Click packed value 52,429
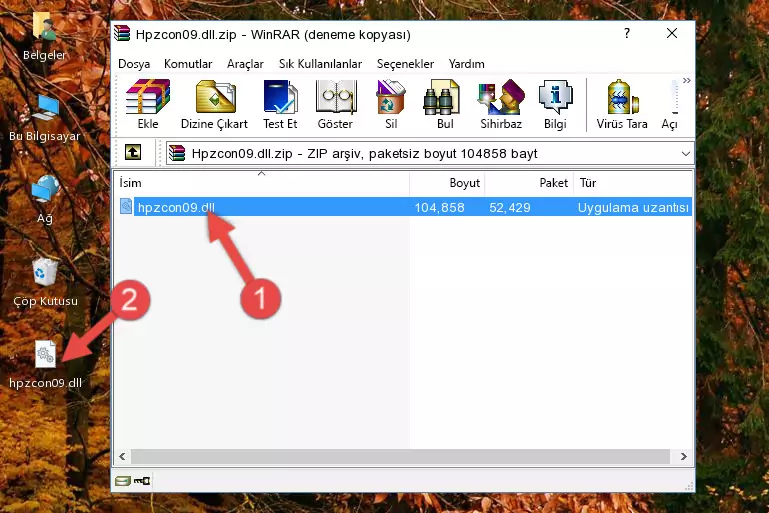 510,207
